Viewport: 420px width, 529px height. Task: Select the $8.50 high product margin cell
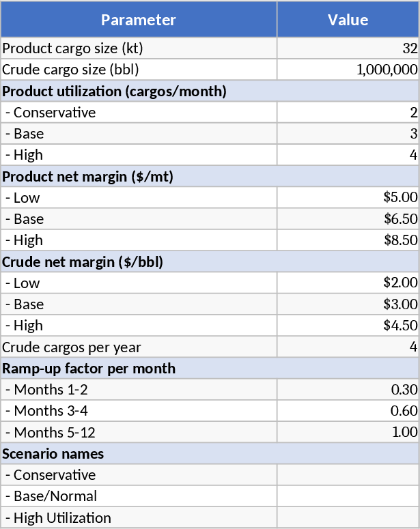coord(348,240)
